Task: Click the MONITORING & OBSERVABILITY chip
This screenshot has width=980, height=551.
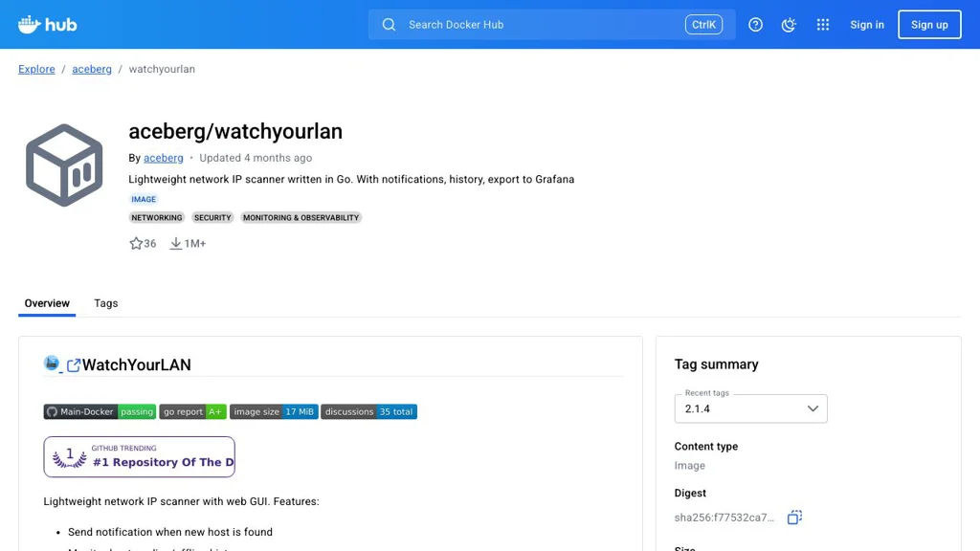Action: pos(301,217)
